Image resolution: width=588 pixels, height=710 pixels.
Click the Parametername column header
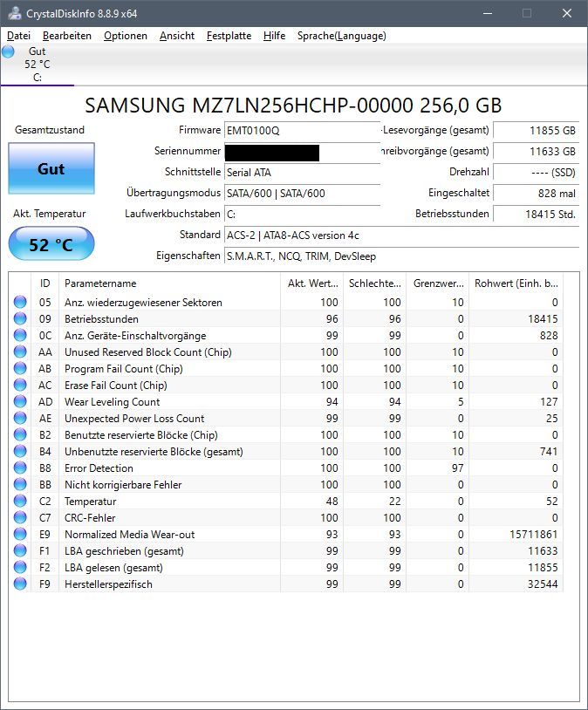click(x=170, y=283)
